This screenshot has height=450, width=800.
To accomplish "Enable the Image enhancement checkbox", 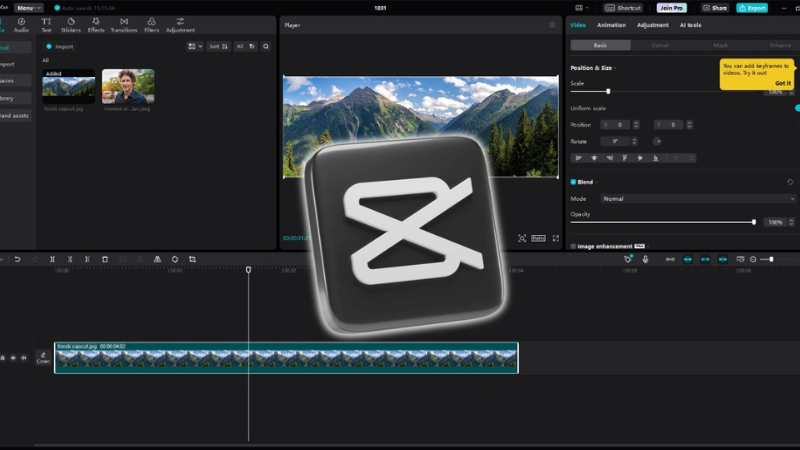I will 573,246.
